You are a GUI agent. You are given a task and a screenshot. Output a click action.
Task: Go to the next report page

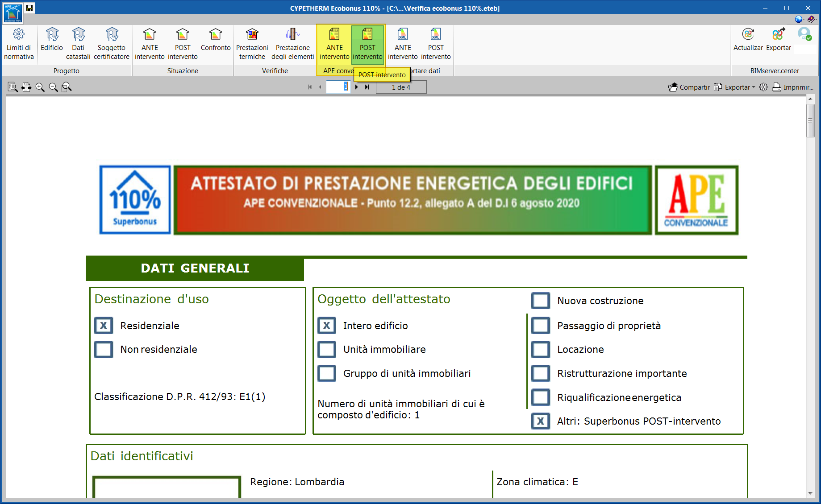[356, 87]
